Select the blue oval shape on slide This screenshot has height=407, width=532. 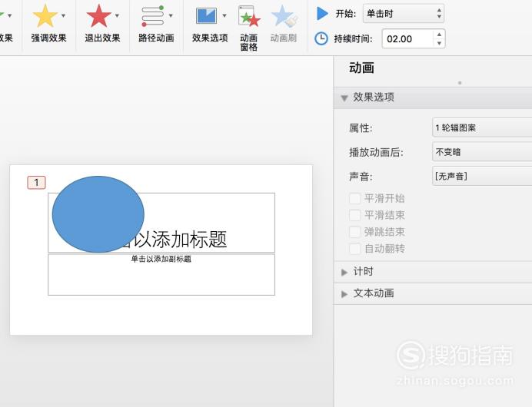point(98,214)
